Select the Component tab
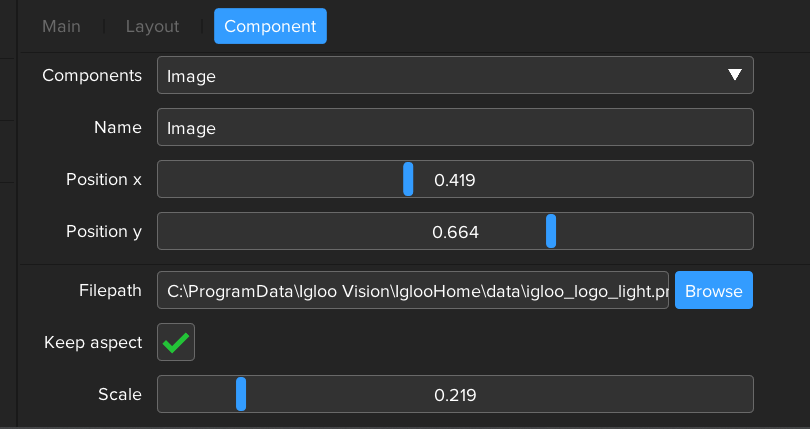810x429 pixels. pos(270,26)
